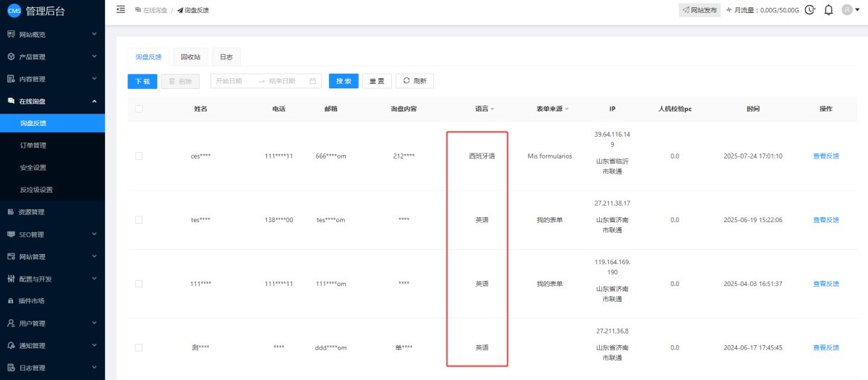Click the sidebar collapse menu icon
Viewport: 868px width, 380px height.
point(121,9)
